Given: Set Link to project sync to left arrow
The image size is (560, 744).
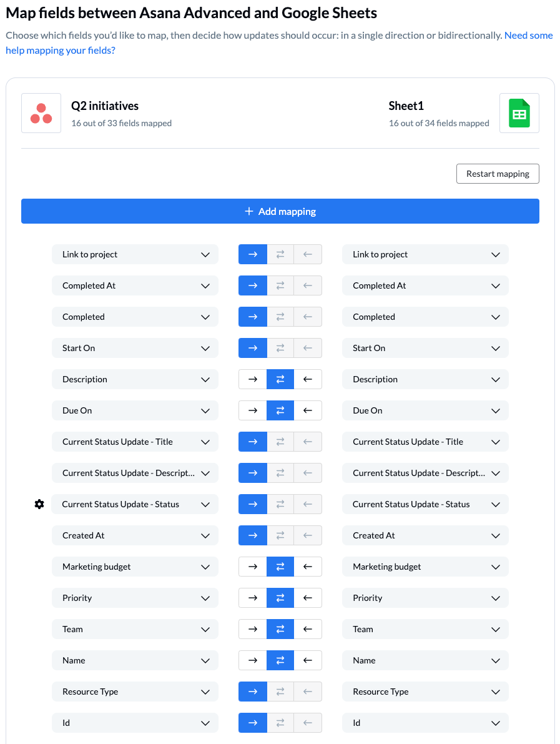Looking at the screenshot, I should click(x=308, y=254).
